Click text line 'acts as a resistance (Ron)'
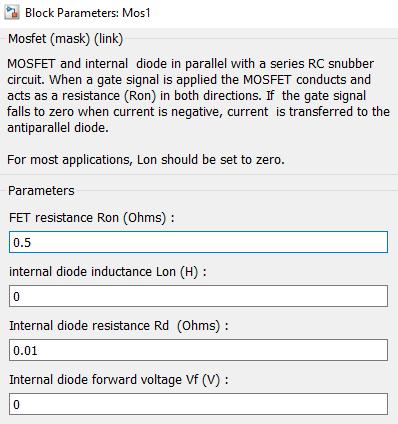Viewport: 398px width, 424px height. click(186, 96)
